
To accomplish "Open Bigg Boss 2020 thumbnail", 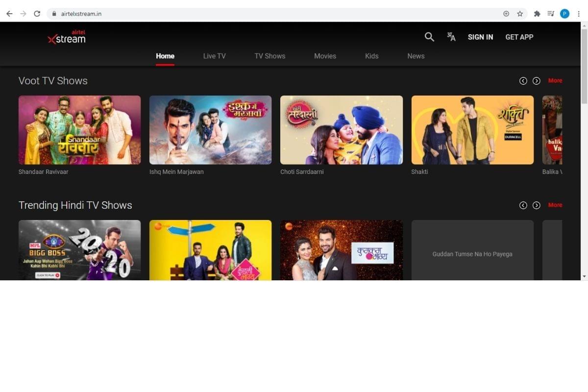I will pyautogui.click(x=79, y=250).
